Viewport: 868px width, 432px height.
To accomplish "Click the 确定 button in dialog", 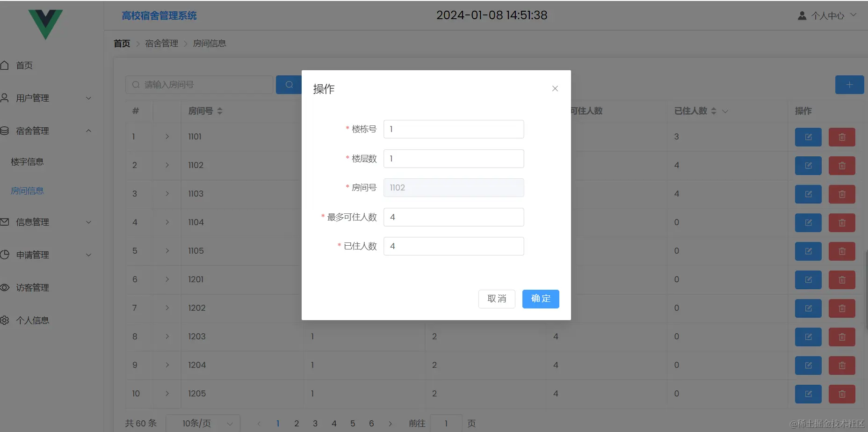I will point(541,299).
